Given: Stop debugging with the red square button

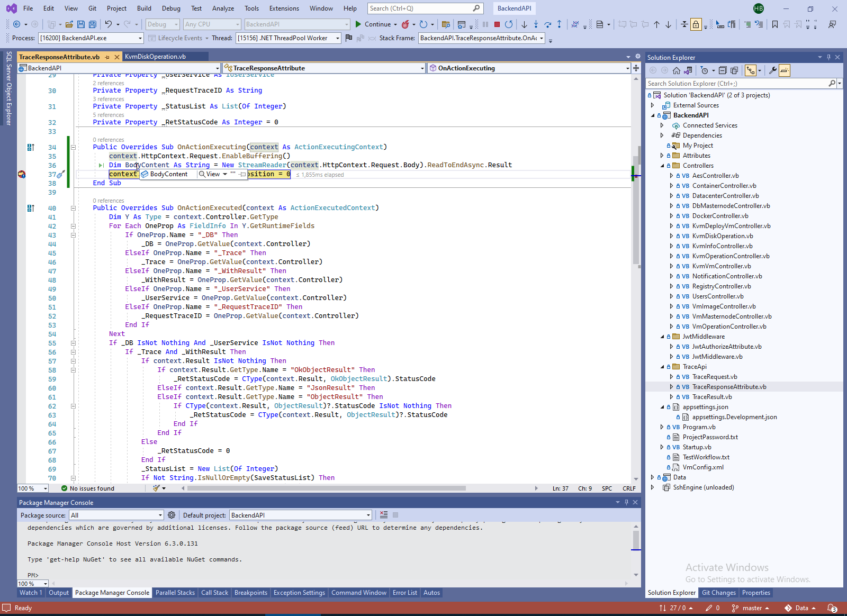Looking at the screenshot, I should pyautogui.click(x=497, y=24).
